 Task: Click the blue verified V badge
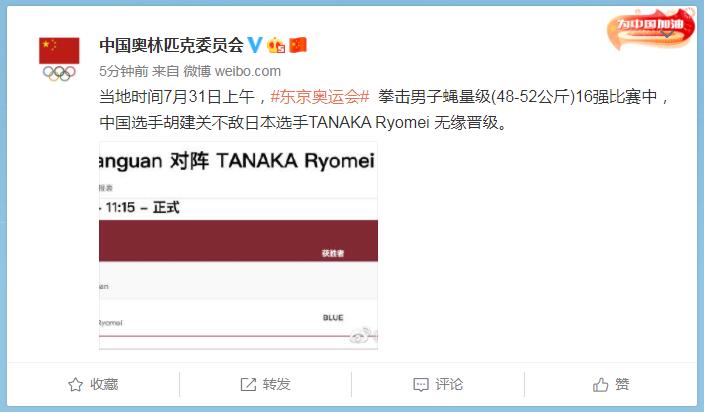click(x=255, y=45)
